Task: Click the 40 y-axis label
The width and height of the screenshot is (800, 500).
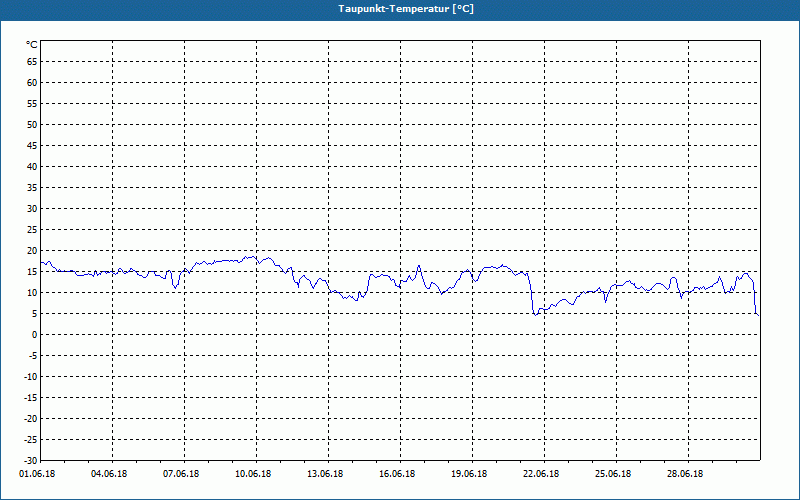Action: tap(32, 167)
